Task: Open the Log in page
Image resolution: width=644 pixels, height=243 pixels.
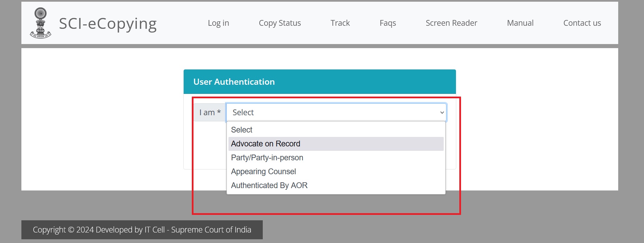Action: pyautogui.click(x=218, y=23)
